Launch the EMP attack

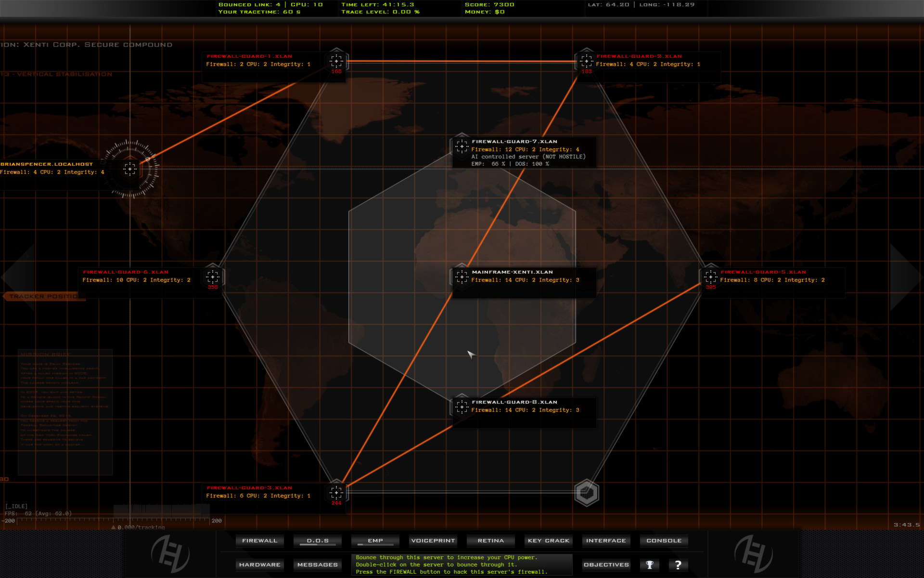pyautogui.click(x=375, y=540)
